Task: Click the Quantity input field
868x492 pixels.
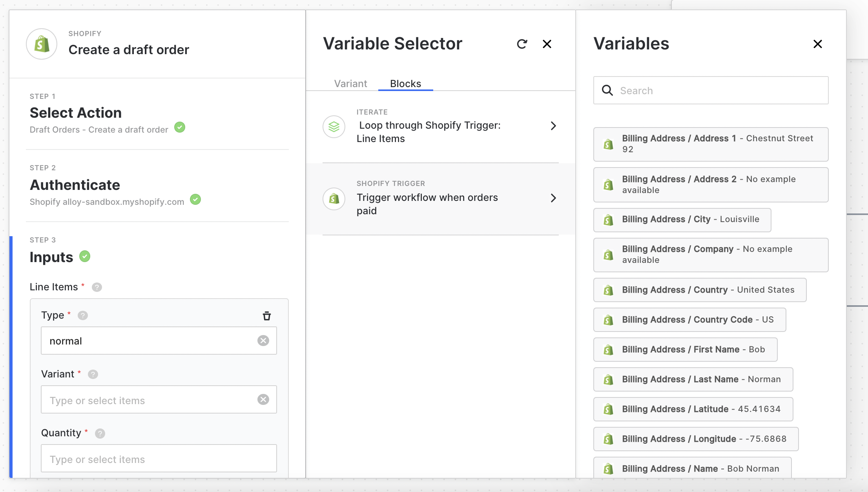Action: pyautogui.click(x=159, y=459)
